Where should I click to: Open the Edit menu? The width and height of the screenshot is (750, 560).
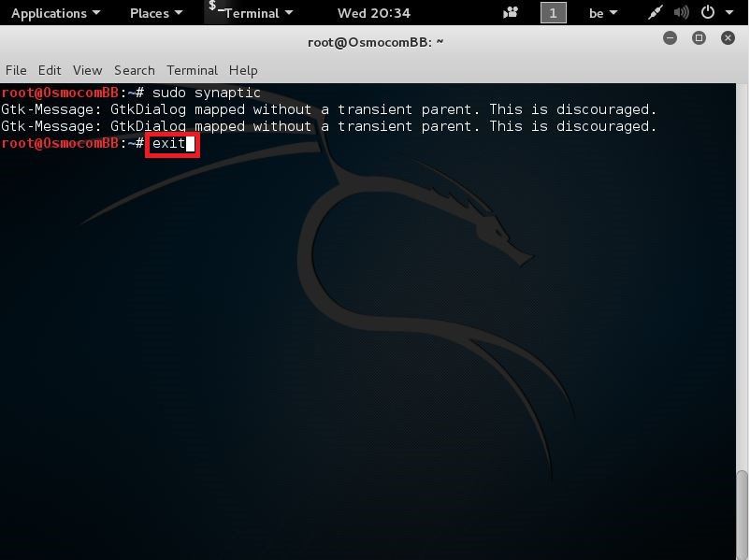click(x=50, y=70)
